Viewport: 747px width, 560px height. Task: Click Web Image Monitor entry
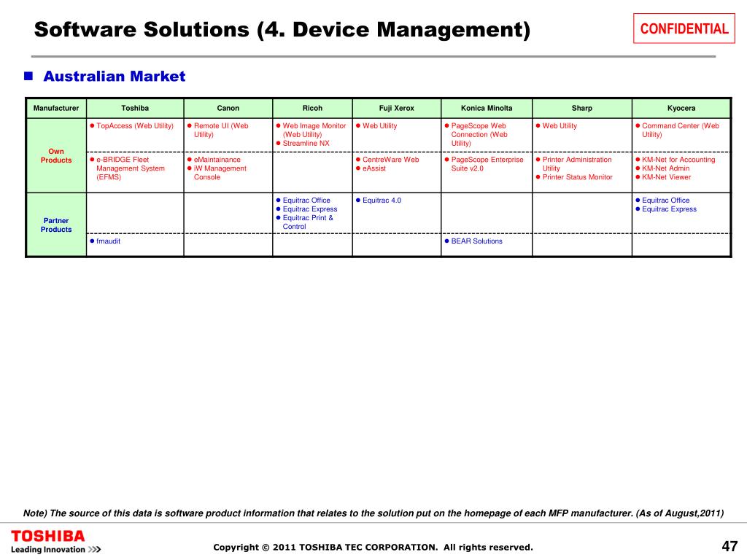pos(314,130)
